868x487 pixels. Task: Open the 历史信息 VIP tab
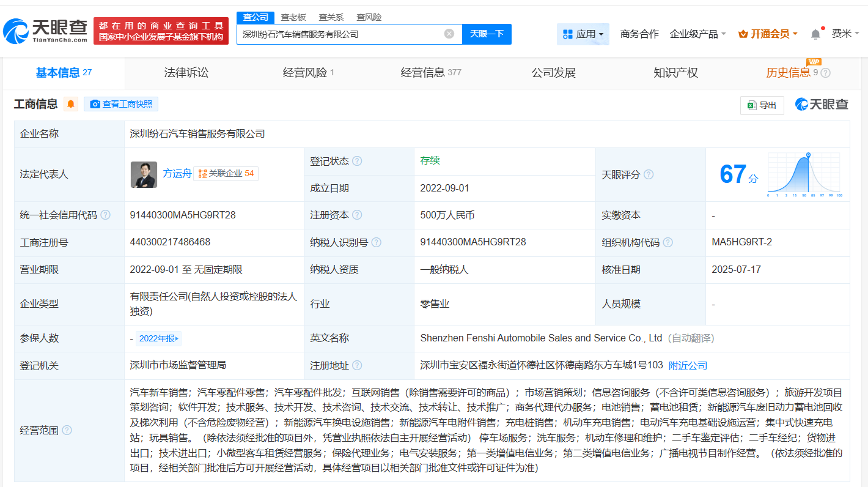tap(792, 73)
